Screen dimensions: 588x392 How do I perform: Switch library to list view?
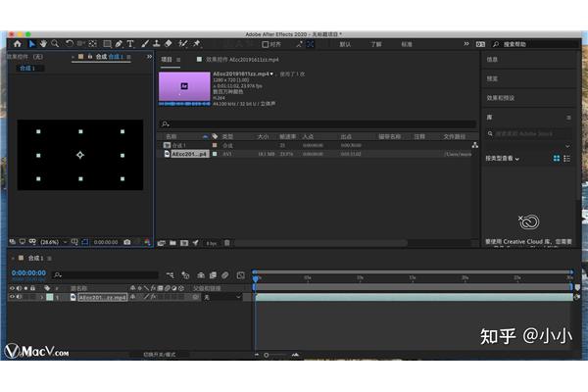click(x=567, y=159)
